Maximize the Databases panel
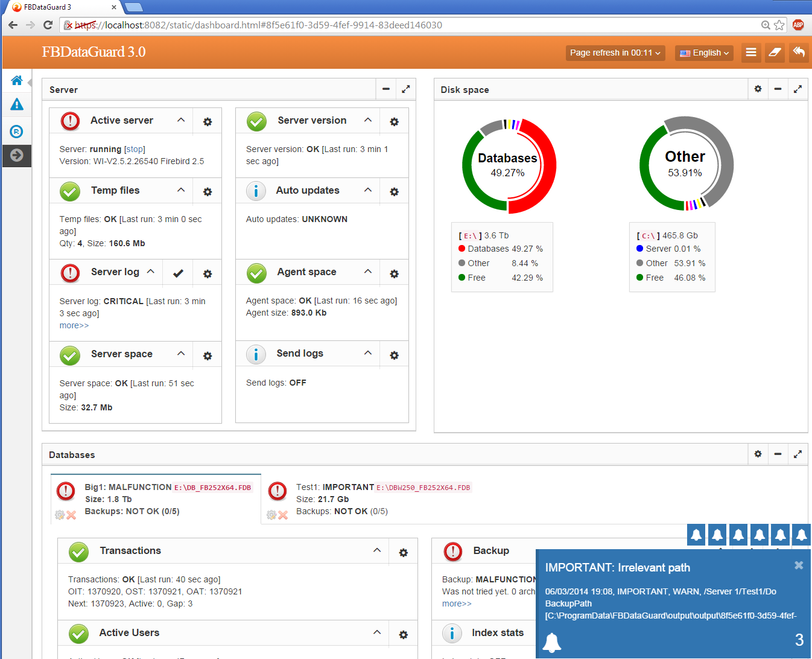The image size is (812, 659). (798, 454)
